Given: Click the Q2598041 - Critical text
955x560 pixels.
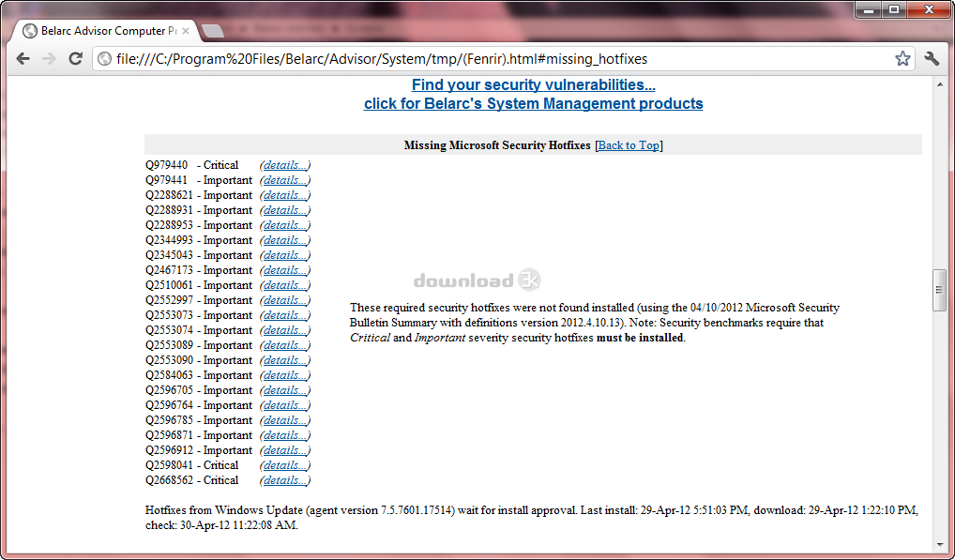Looking at the screenshot, I should click(x=192, y=465).
